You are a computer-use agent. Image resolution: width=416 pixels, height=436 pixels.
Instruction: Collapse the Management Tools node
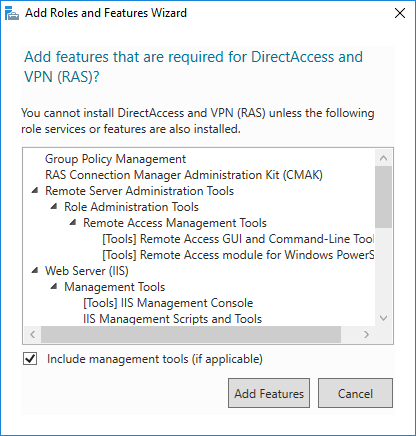(x=54, y=287)
